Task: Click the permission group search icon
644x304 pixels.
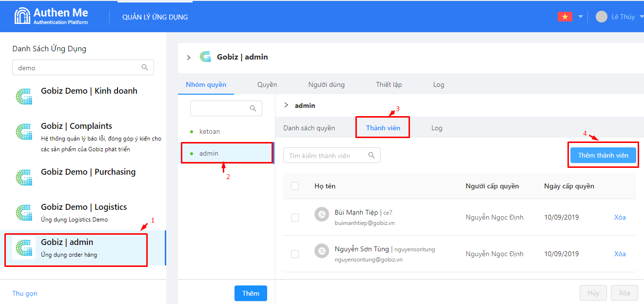Action: click(x=253, y=108)
